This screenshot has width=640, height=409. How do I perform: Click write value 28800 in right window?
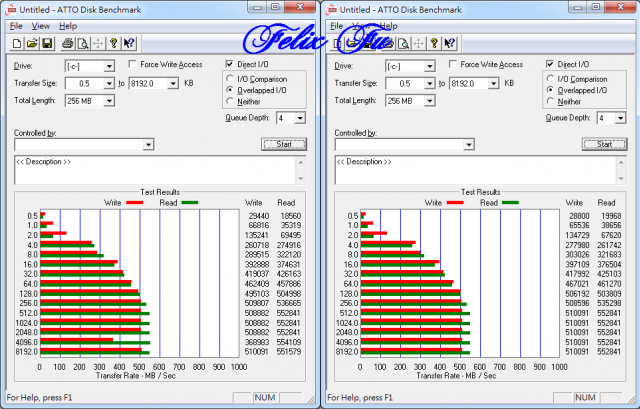click(x=579, y=216)
